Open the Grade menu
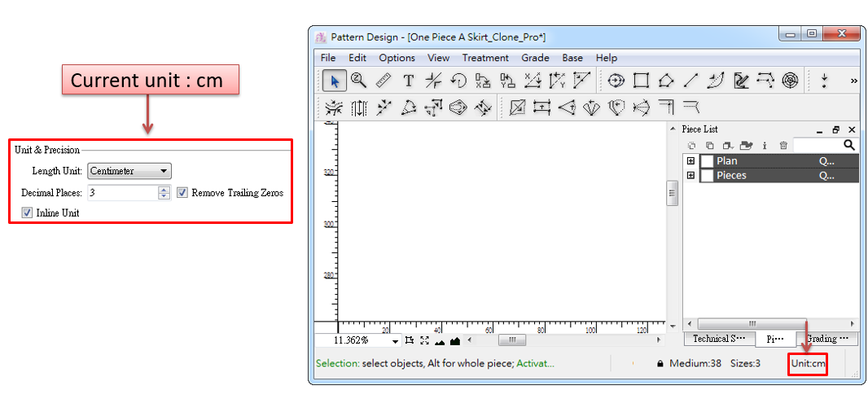868x412 pixels. pyautogui.click(x=535, y=58)
